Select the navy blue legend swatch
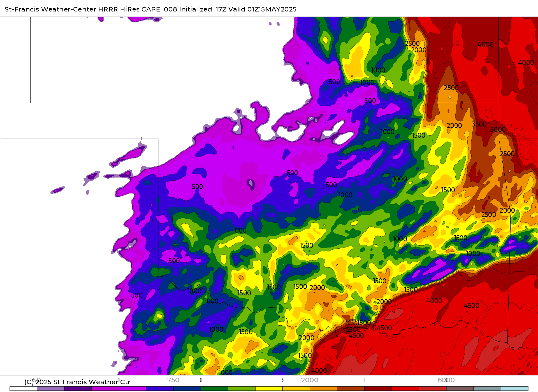Screen dimensions: 538x392 coord(187,389)
